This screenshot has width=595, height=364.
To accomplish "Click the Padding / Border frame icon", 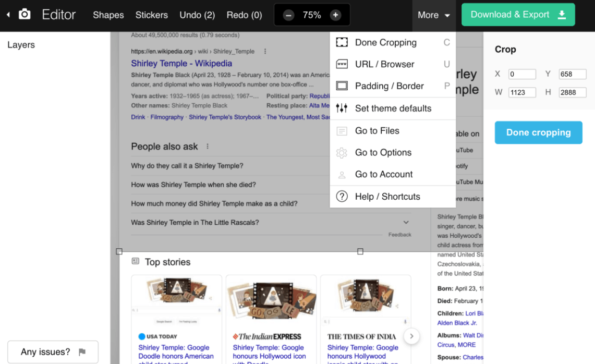I will point(342,86).
